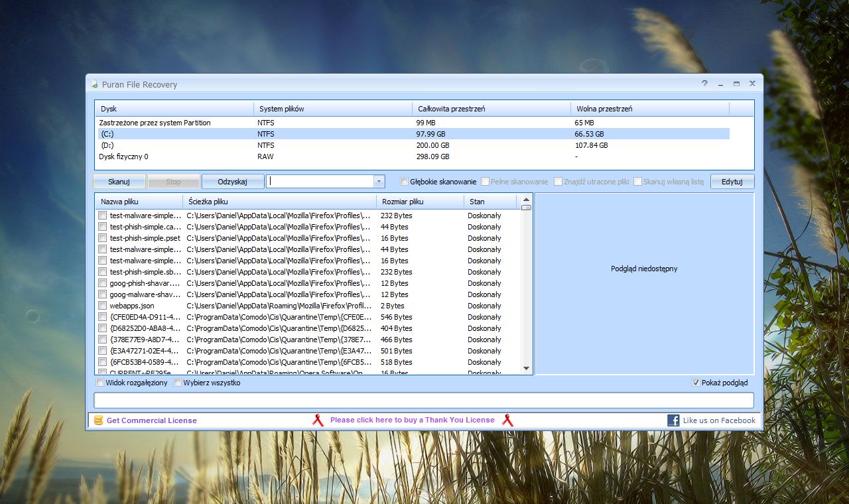Toggle Znajdź utracone pliki checkbox

click(558, 181)
